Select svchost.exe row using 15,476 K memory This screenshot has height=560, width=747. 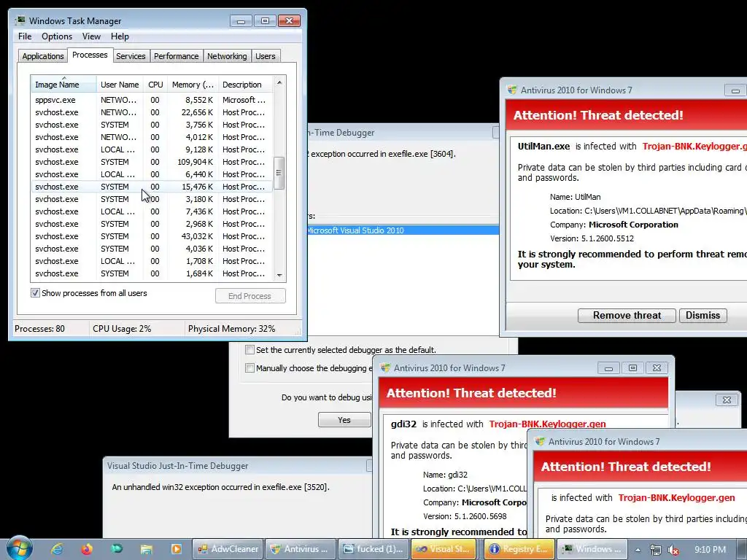[x=152, y=187]
